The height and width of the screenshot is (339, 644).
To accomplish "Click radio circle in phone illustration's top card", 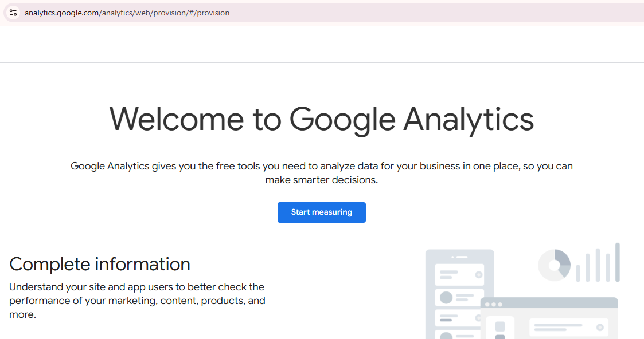I will coord(478,275).
